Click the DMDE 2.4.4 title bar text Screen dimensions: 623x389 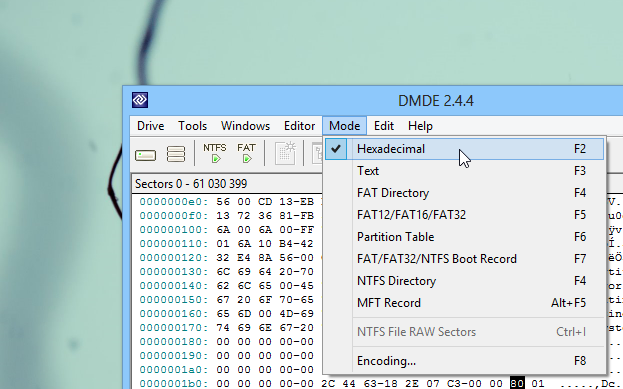[x=435, y=101]
